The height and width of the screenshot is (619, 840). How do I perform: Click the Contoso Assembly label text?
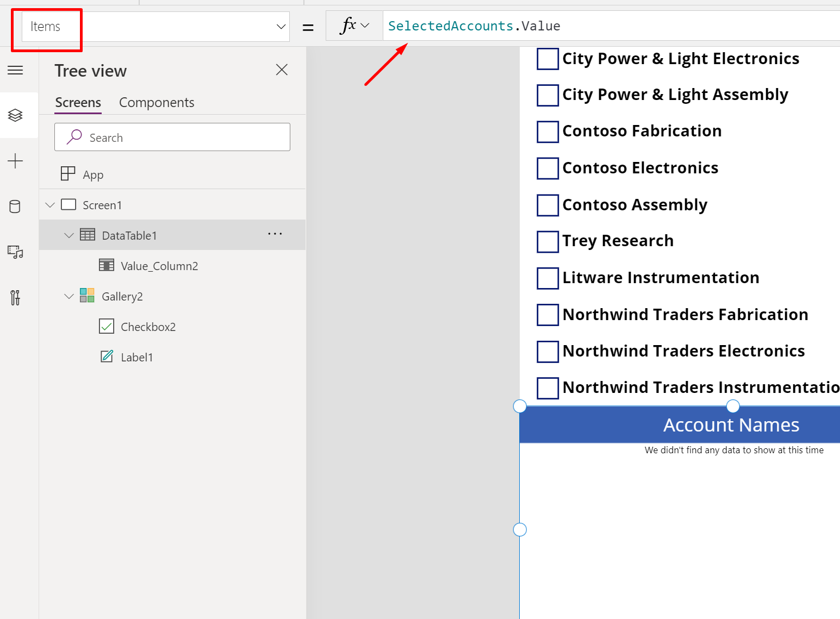coord(635,205)
